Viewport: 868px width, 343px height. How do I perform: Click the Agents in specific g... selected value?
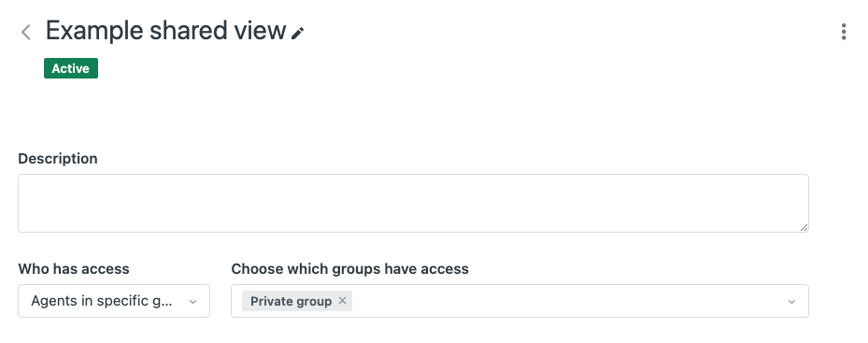102,301
